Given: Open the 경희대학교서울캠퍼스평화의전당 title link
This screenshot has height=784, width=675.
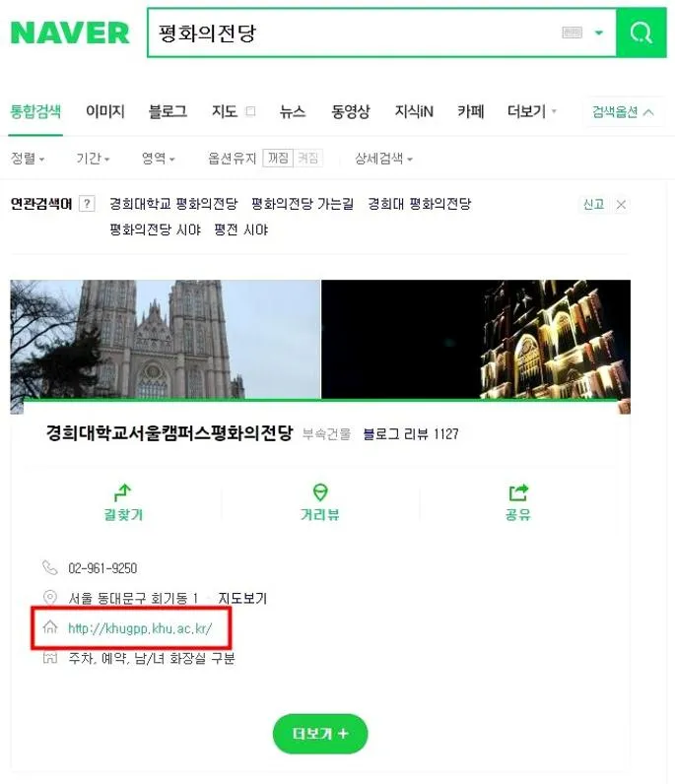Looking at the screenshot, I should tap(169, 433).
